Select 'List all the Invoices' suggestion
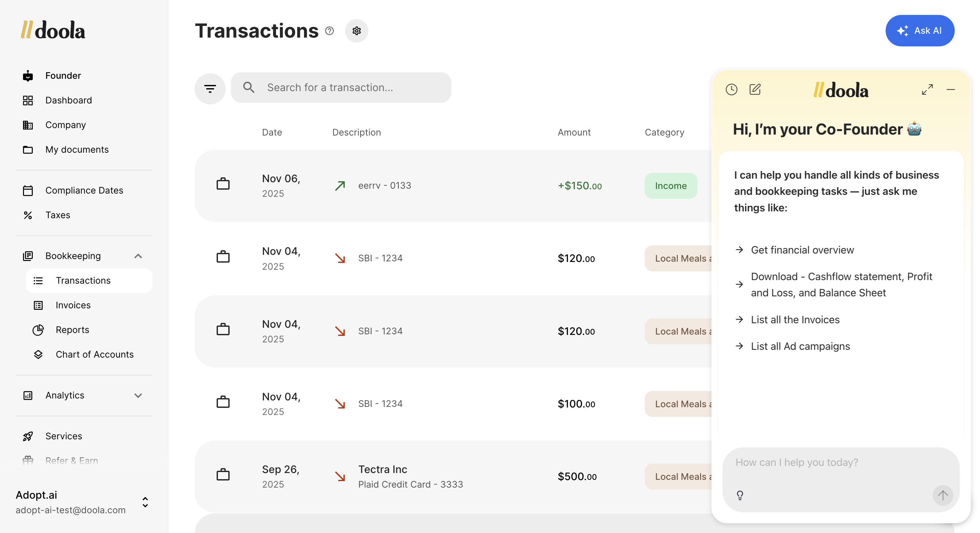This screenshot has height=533, width=980. (x=795, y=320)
